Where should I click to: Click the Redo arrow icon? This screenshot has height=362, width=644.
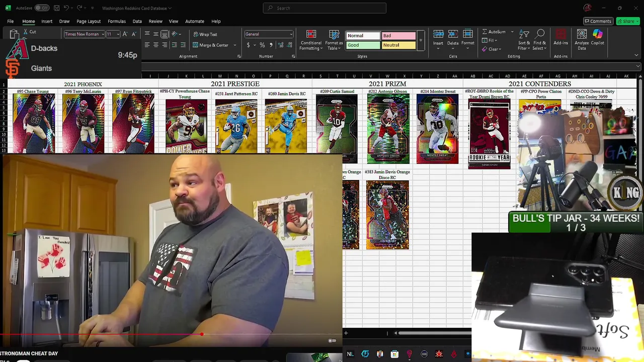pyautogui.click(x=80, y=8)
